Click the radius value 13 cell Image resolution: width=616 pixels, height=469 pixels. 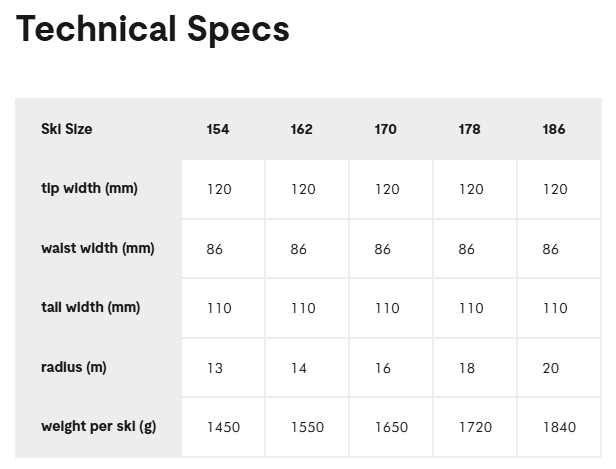pyautogui.click(x=215, y=368)
